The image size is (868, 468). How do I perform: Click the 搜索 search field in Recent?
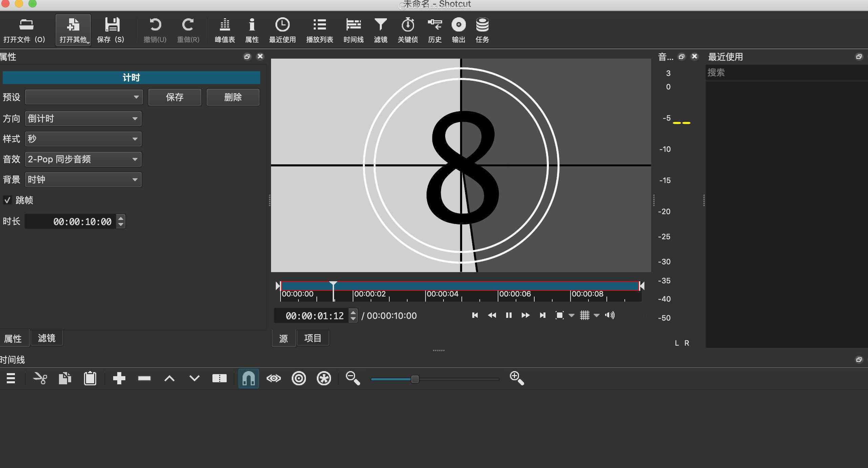(x=787, y=73)
